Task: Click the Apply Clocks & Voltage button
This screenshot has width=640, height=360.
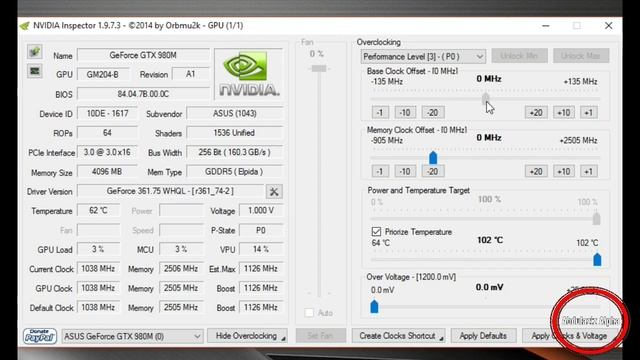Action: coord(569,336)
